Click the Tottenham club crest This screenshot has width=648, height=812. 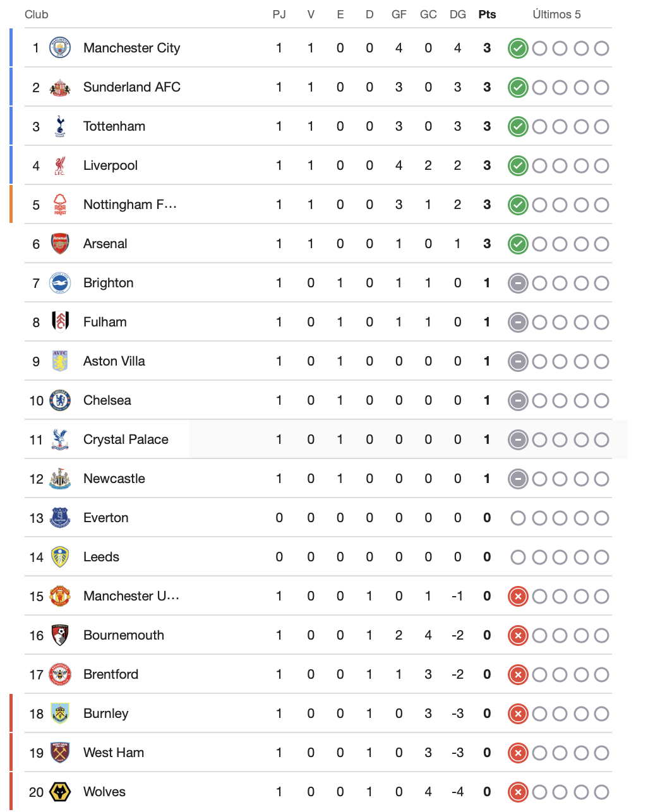(x=60, y=126)
